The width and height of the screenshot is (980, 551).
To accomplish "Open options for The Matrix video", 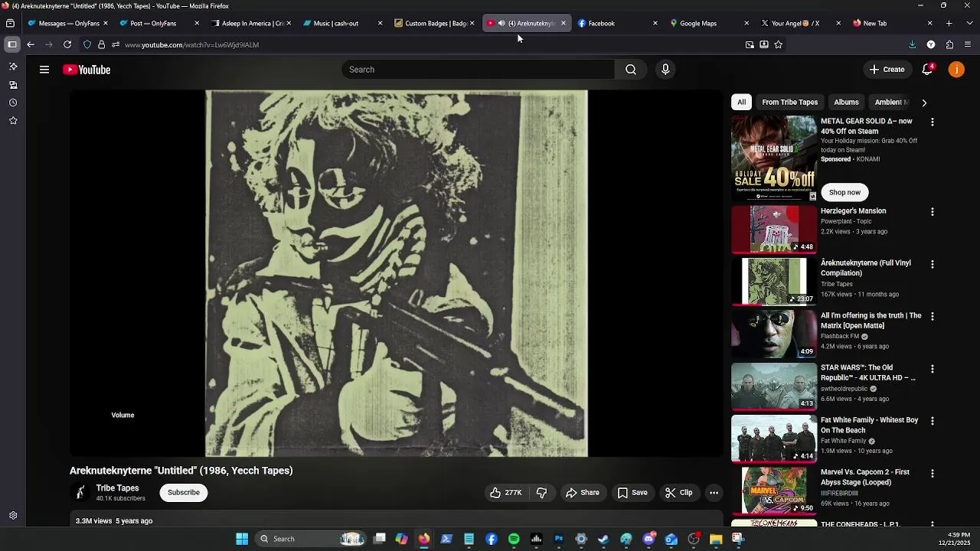I will [x=932, y=316].
